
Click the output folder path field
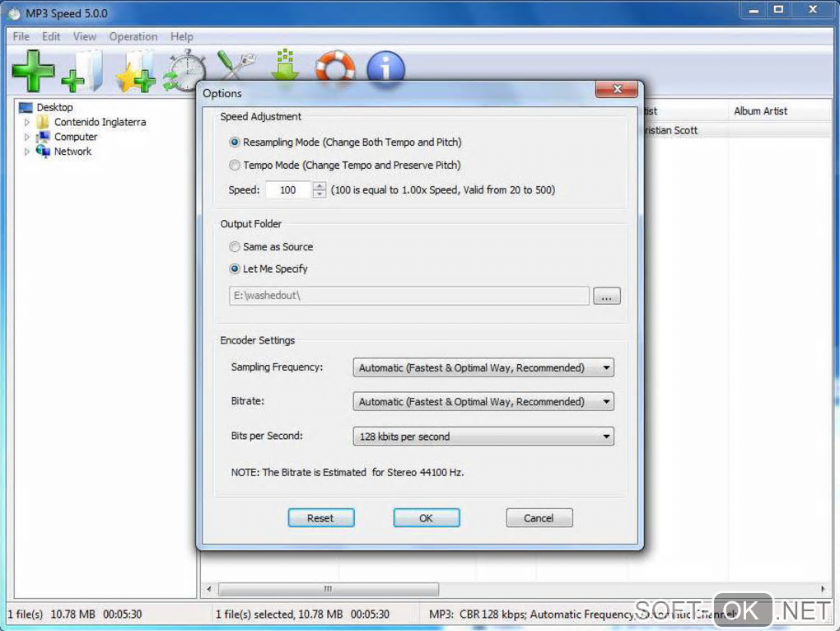click(x=409, y=296)
